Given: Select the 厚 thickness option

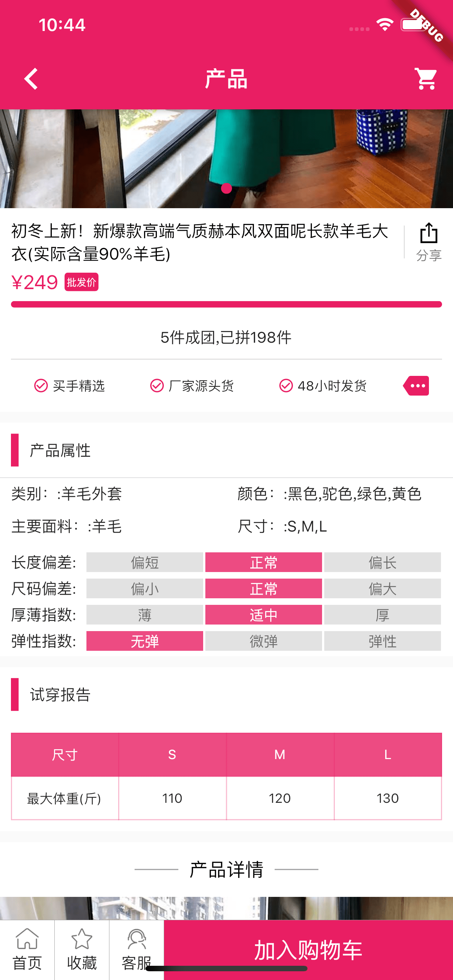Looking at the screenshot, I should point(382,615).
